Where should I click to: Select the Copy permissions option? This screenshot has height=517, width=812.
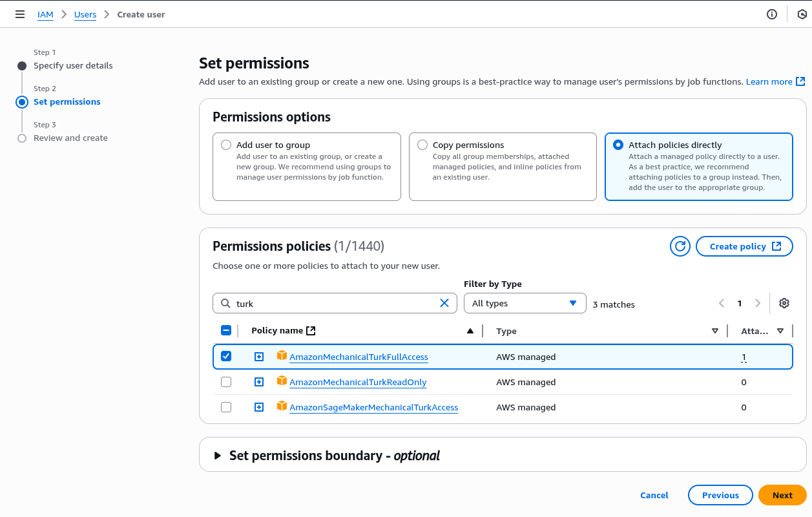[422, 145]
